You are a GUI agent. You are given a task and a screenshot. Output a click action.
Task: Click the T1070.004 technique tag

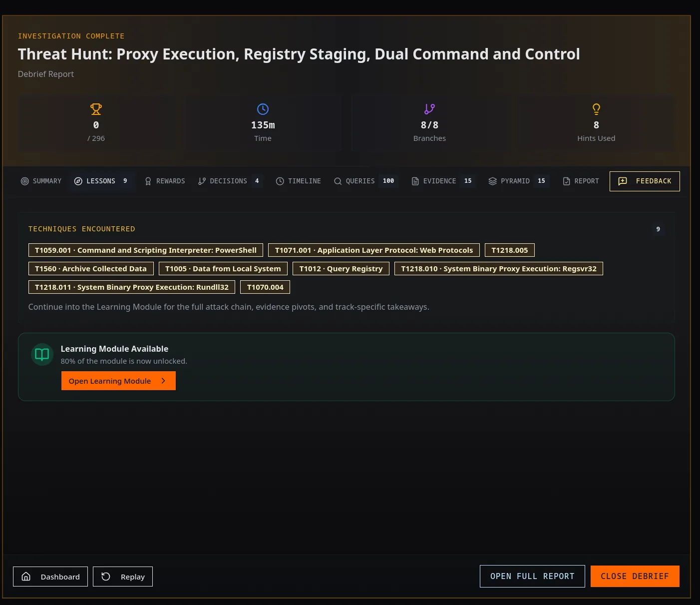pos(265,287)
